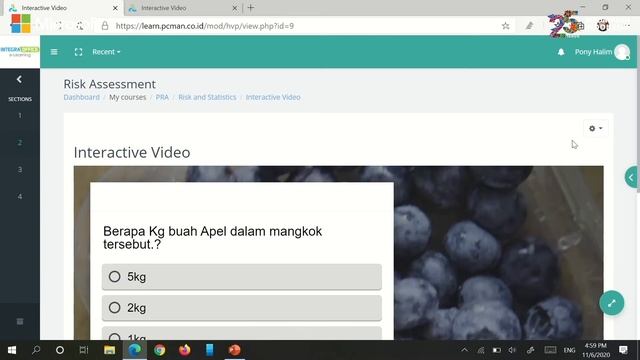Open the notifications bell
Screen dimensions: 640x360
(x=561, y=52)
